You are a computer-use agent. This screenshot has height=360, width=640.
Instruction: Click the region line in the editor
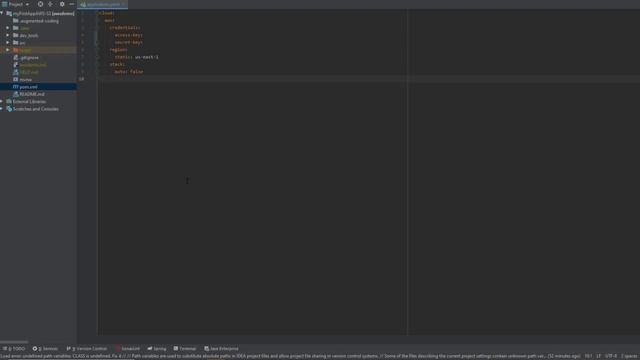118,50
